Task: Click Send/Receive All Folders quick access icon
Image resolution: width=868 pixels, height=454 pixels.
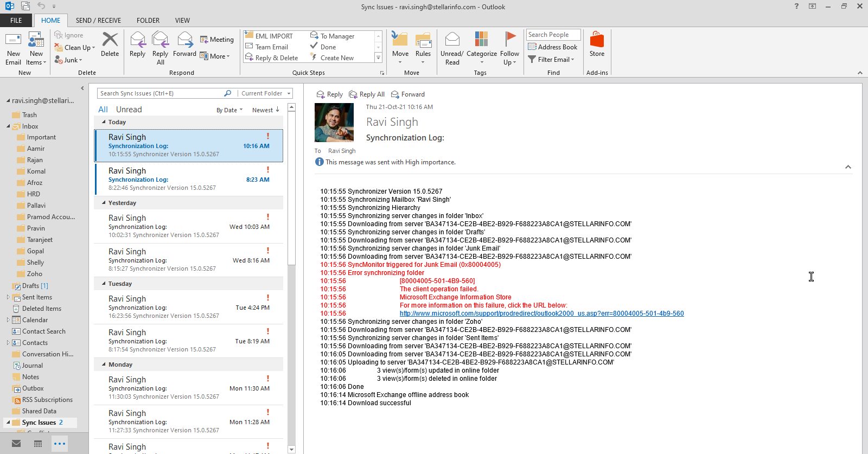Action: coord(25,6)
